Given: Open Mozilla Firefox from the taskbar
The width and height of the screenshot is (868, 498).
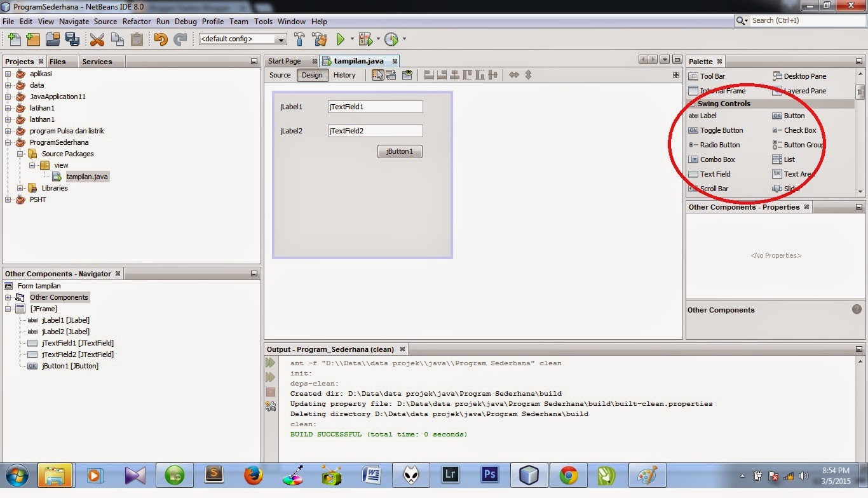Looking at the screenshot, I should coord(253,475).
